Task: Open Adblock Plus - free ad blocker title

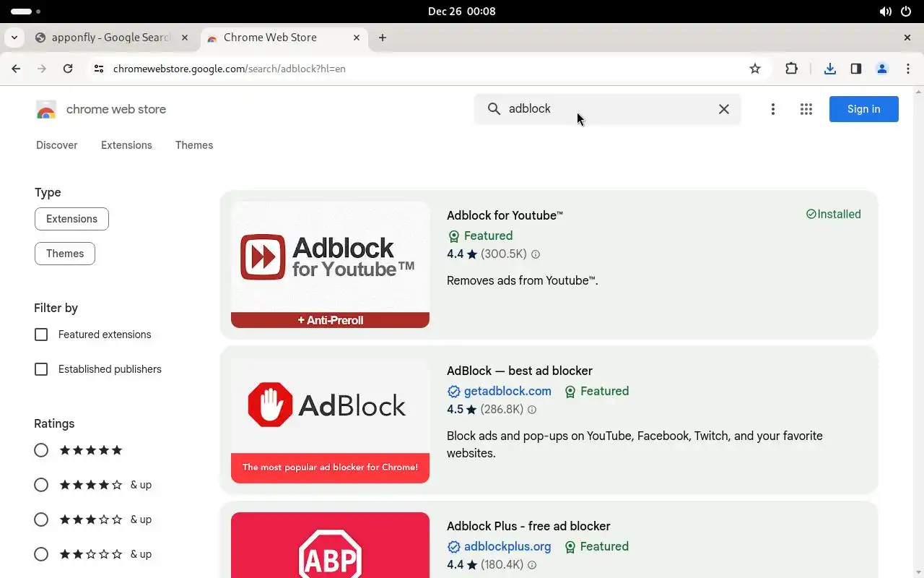Action: pos(528,526)
